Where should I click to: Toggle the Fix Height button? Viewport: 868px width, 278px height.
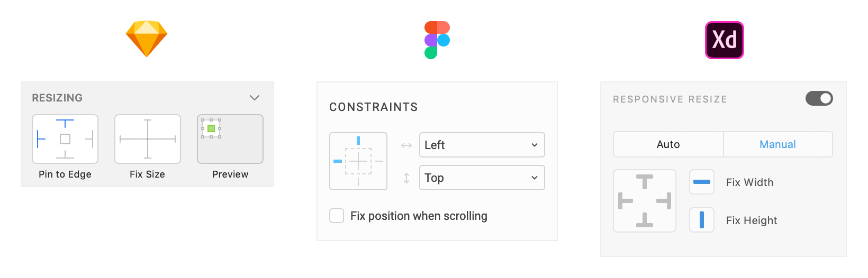(x=702, y=220)
